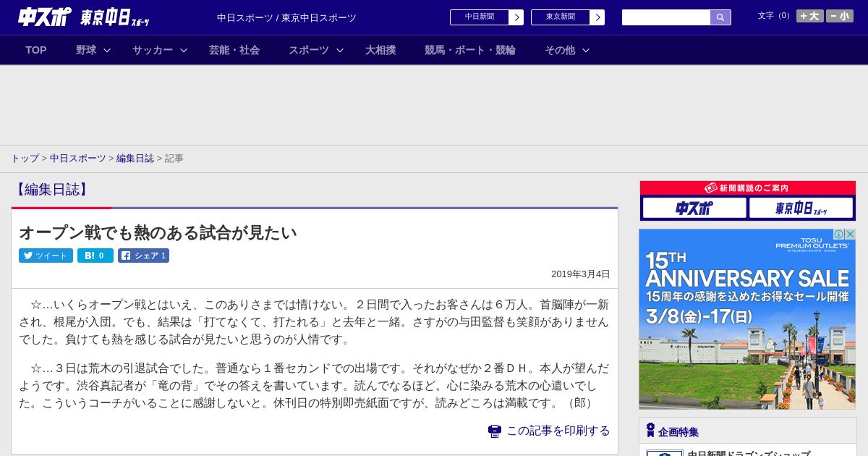Viewport: 868px width, 456px height.
Task: Click the article headline オープン戦でも熱のある試合が見たい
Action: (158, 232)
